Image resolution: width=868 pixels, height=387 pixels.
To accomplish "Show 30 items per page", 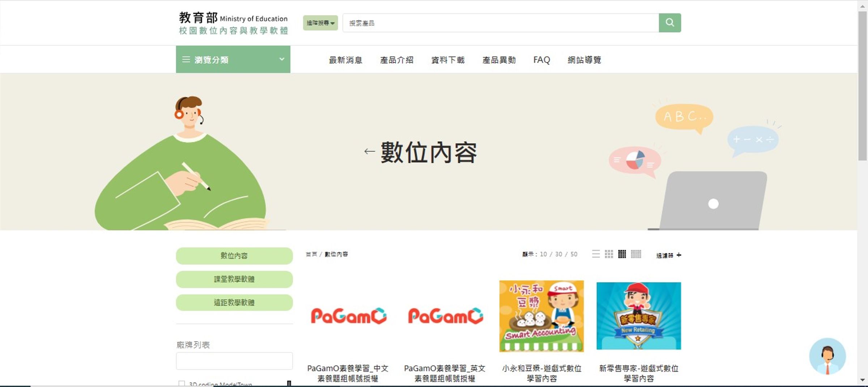I will click(x=558, y=254).
